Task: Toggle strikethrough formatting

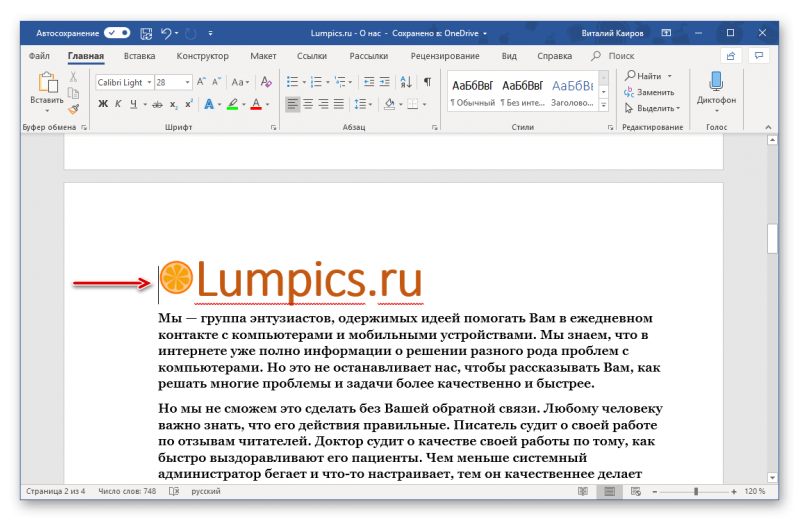Action: [x=158, y=105]
